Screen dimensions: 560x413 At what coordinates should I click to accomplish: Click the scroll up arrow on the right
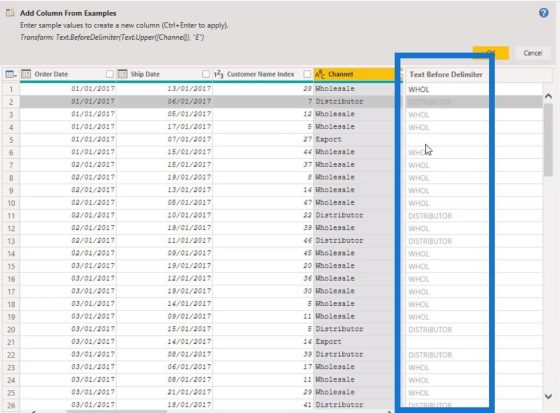[x=548, y=96]
